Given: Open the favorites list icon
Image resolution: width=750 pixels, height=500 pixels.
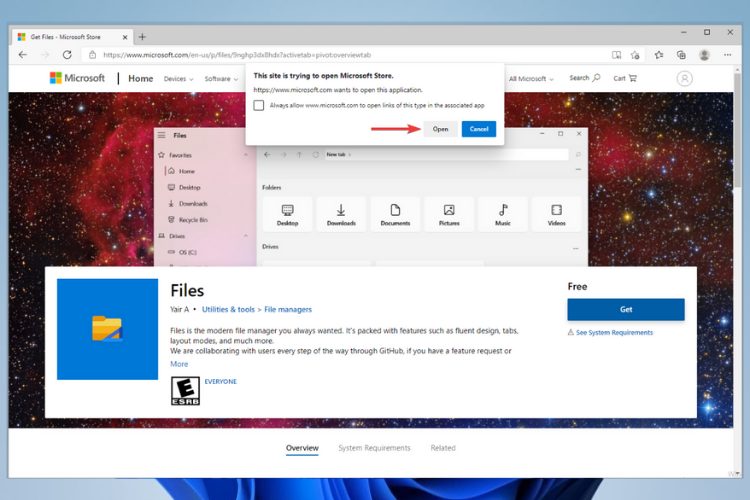Looking at the screenshot, I should click(659, 55).
